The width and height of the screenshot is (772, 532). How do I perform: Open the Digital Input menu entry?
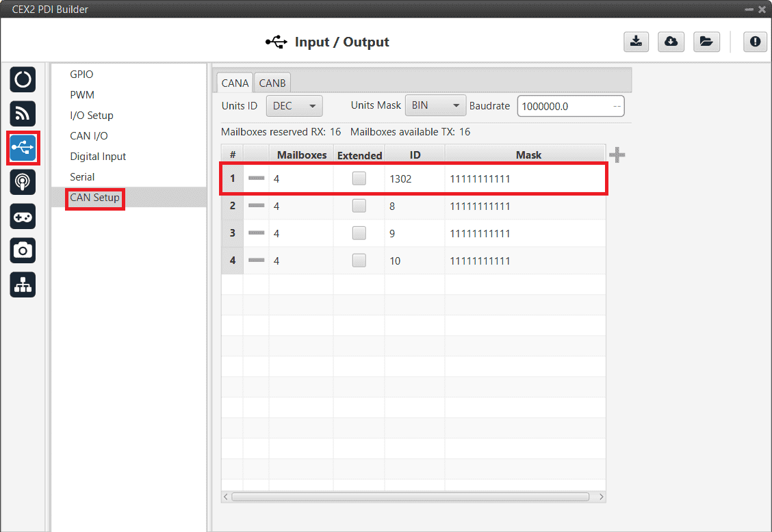[98, 157]
